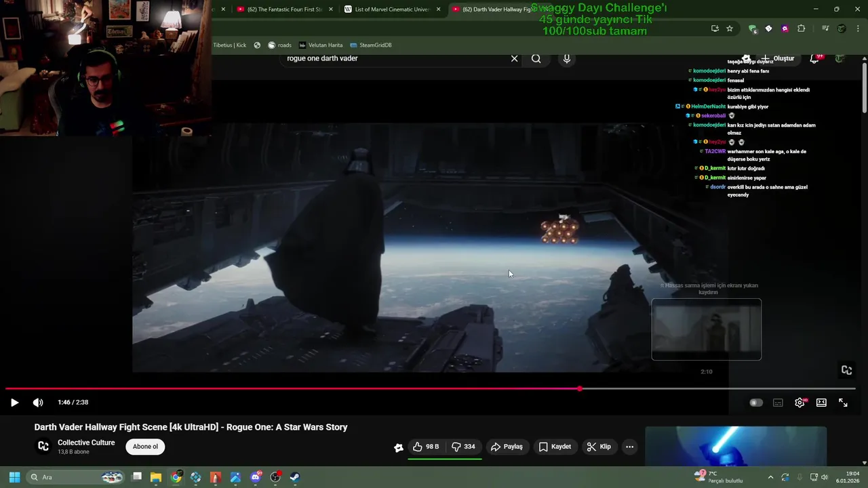Click install app icon in address bar
The width and height of the screenshot is (868, 488).
point(715,28)
